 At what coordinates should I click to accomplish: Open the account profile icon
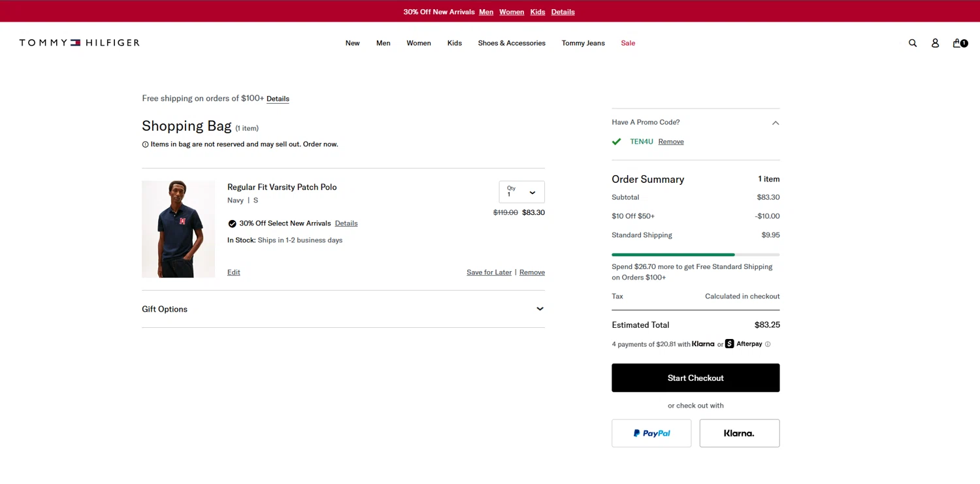point(935,43)
